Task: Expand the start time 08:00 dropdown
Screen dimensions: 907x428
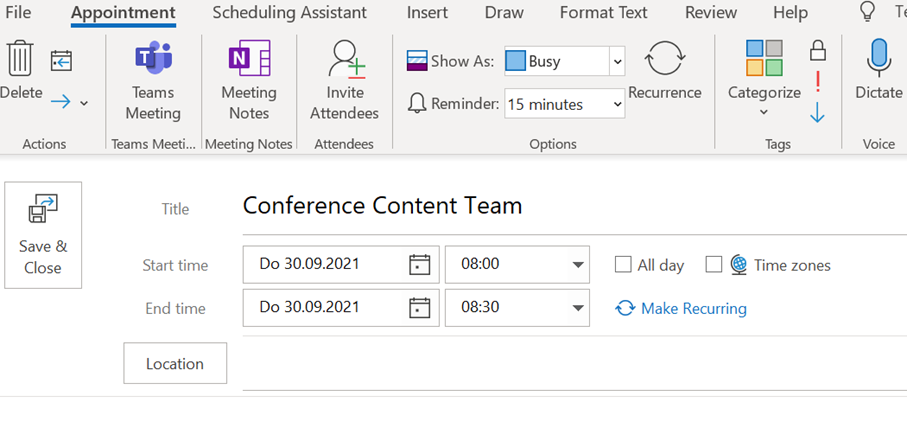Action: [x=577, y=265]
